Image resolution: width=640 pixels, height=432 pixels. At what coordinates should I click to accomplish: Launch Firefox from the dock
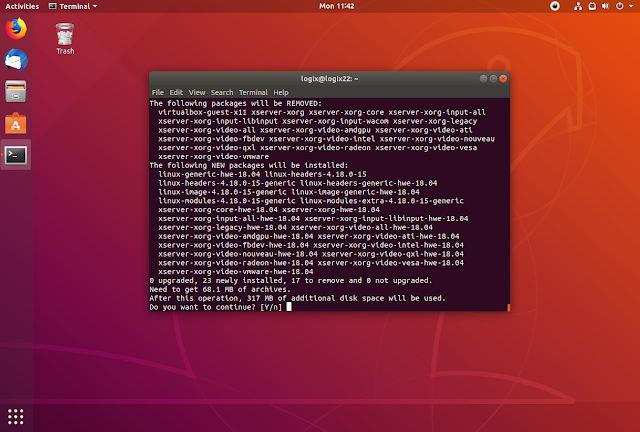tap(17, 28)
